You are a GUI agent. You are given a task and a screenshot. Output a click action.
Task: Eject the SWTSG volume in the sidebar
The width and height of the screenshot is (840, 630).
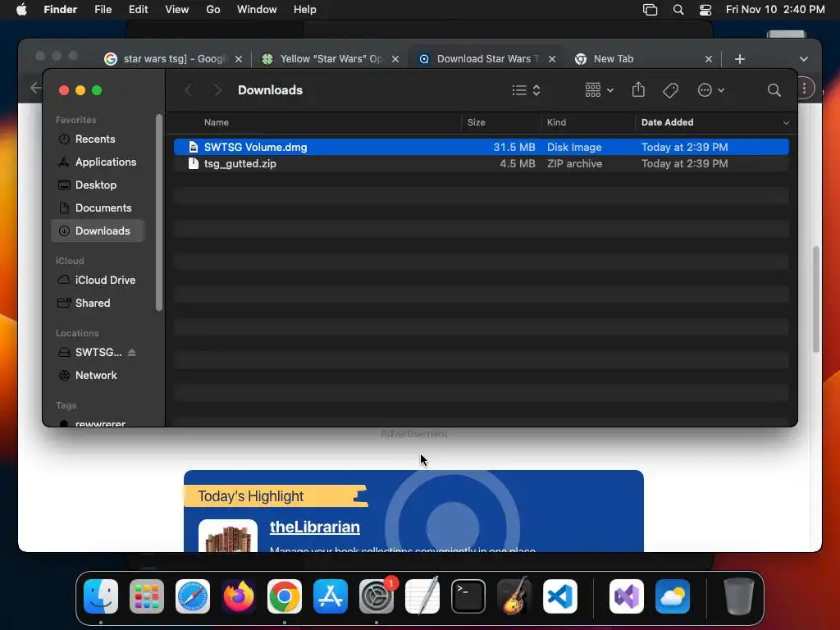pyautogui.click(x=132, y=352)
